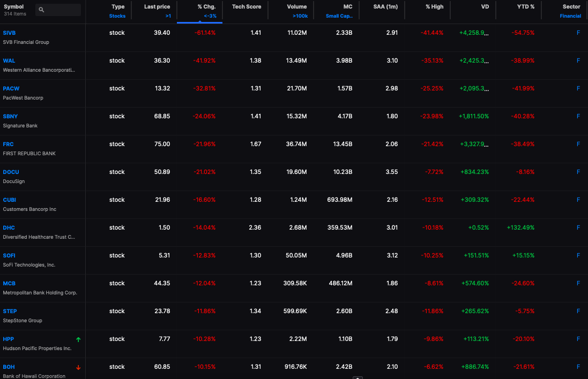The image size is (588, 379).
Task: Sort by Volume column header
Action: tap(297, 7)
